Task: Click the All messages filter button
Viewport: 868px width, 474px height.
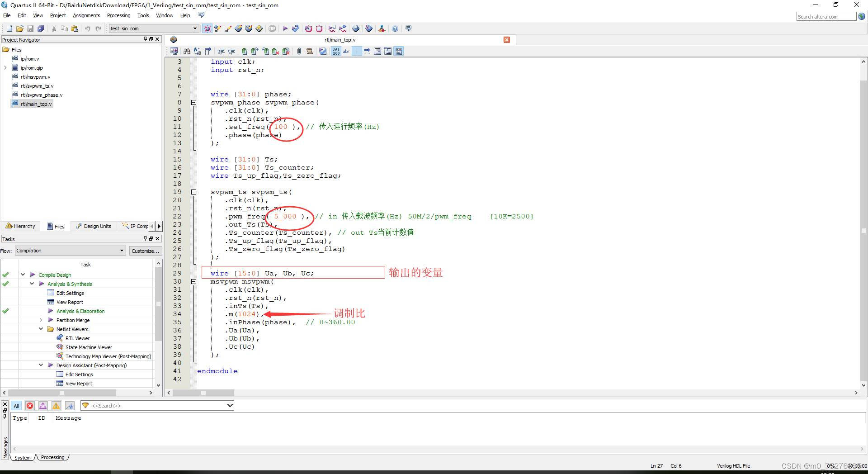Action: coord(16,406)
